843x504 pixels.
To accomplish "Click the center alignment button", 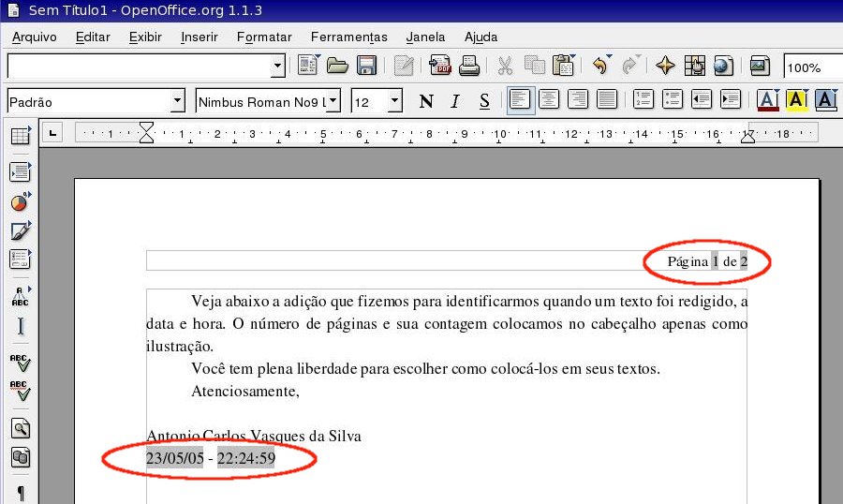I will coord(550,100).
